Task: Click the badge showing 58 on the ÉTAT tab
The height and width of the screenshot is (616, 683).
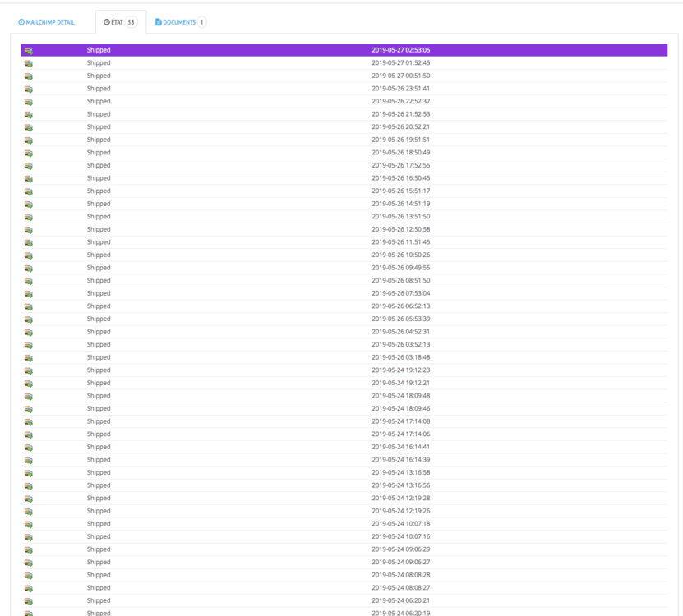Action: (x=132, y=22)
